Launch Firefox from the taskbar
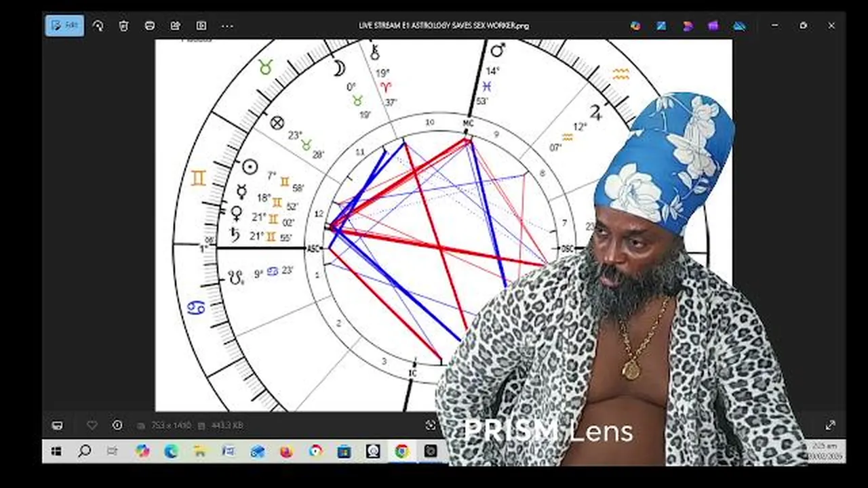Screen dimensions: 868x488 pos(286,451)
